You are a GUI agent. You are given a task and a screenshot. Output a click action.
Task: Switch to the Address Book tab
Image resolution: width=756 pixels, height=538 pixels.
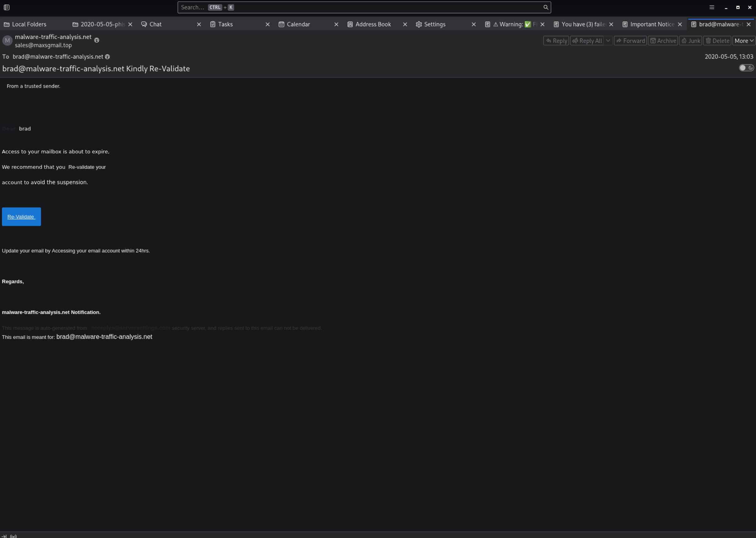[373, 24]
